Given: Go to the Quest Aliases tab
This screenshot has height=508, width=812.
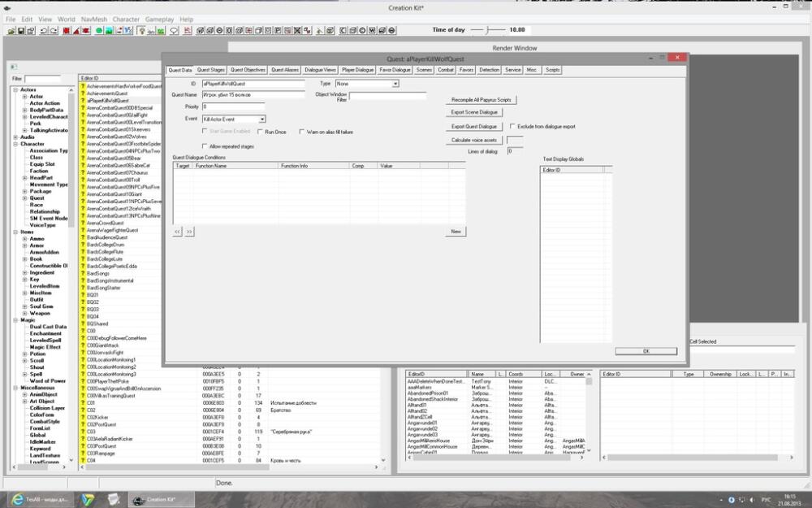Looking at the screenshot, I should click(x=285, y=70).
